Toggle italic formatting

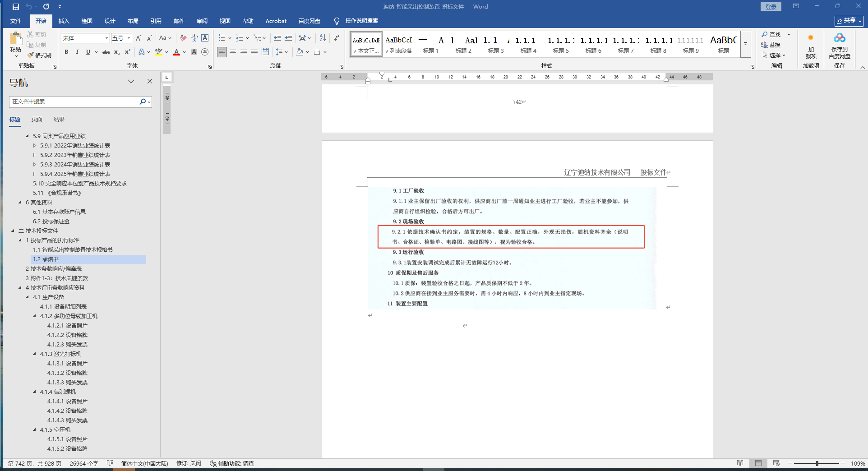(77, 52)
